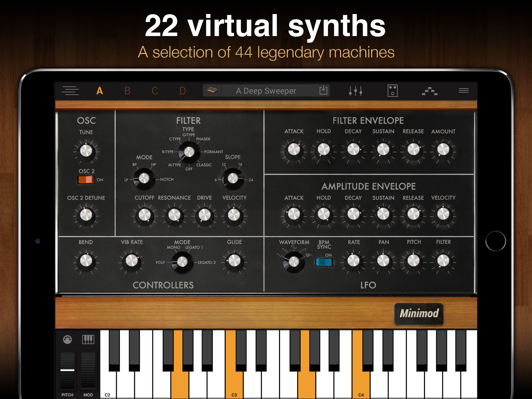This screenshot has height=399, width=532.
Task: Click the Pitch bend wheel slider
Action: click(67, 370)
